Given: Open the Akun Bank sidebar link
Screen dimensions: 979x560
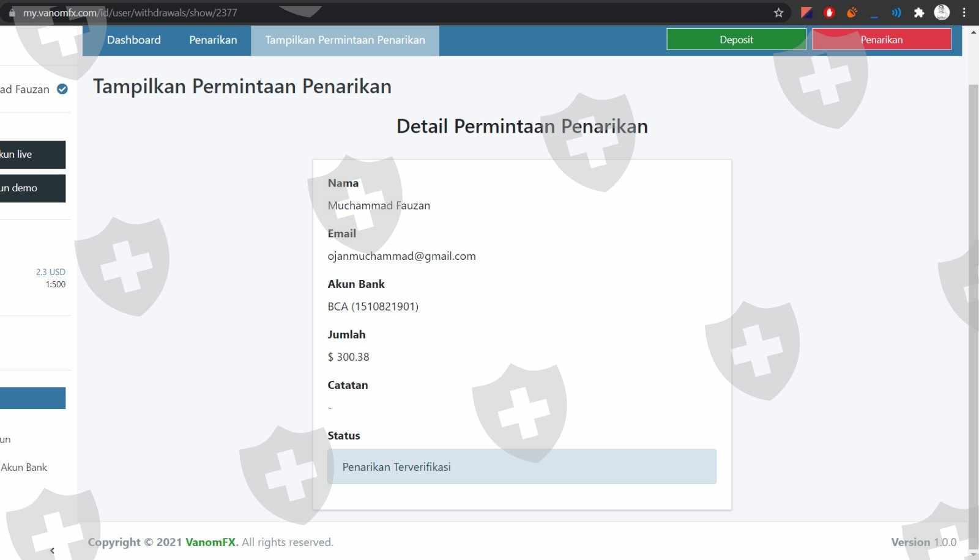Looking at the screenshot, I should (24, 468).
